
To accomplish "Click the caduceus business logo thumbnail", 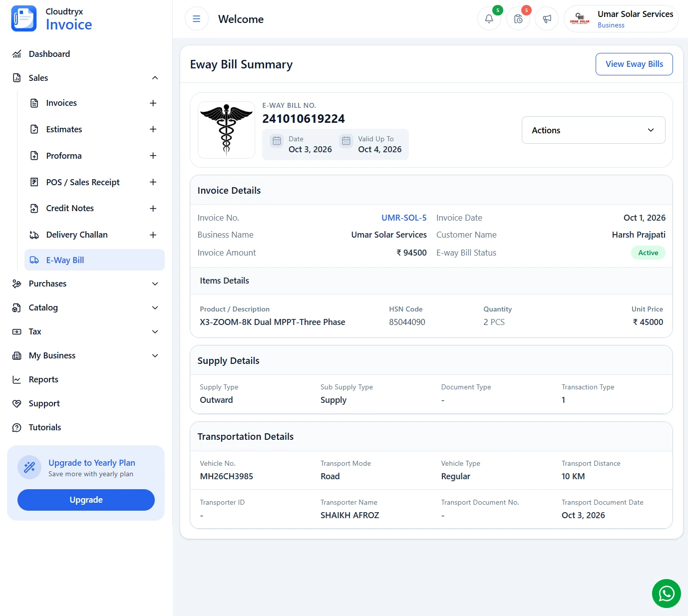I will [x=226, y=130].
